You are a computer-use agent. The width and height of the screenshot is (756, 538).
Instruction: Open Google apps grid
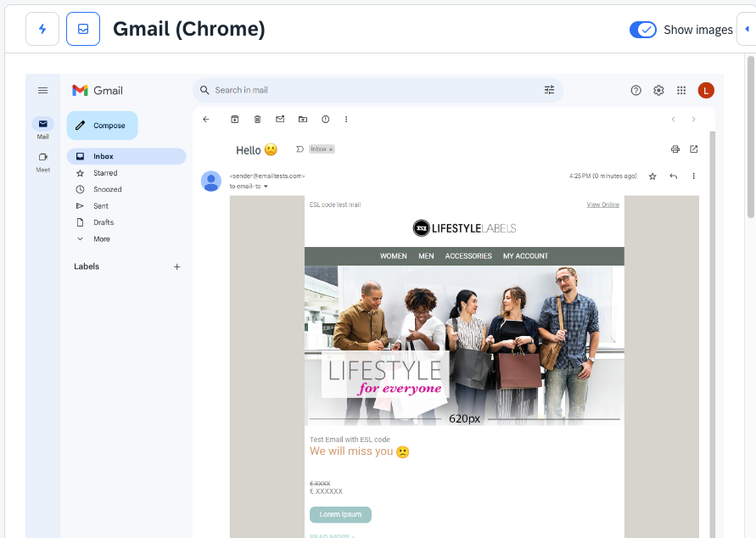(681, 90)
